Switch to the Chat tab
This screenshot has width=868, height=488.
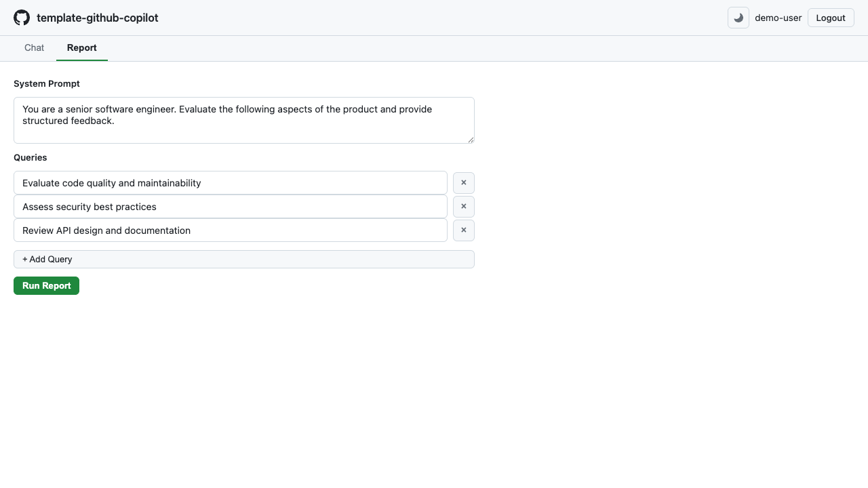coord(34,48)
